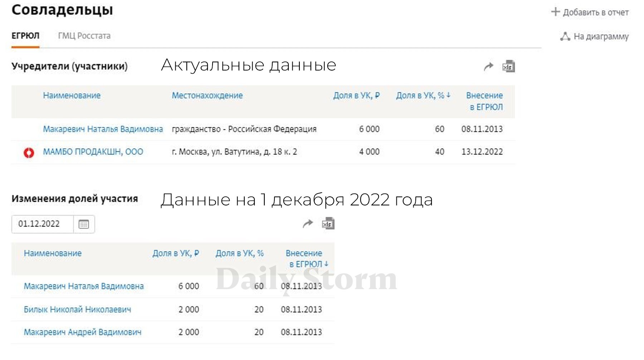Click red status icon beside МАМБО ПРОДАКШН
Screen dimensions: 644x360
29,152
